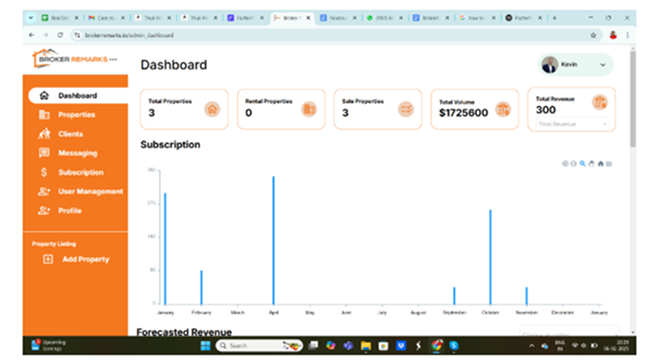Click the chart zoom-in icon
Viewport: 662px width, 361px height.
[x=565, y=164]
